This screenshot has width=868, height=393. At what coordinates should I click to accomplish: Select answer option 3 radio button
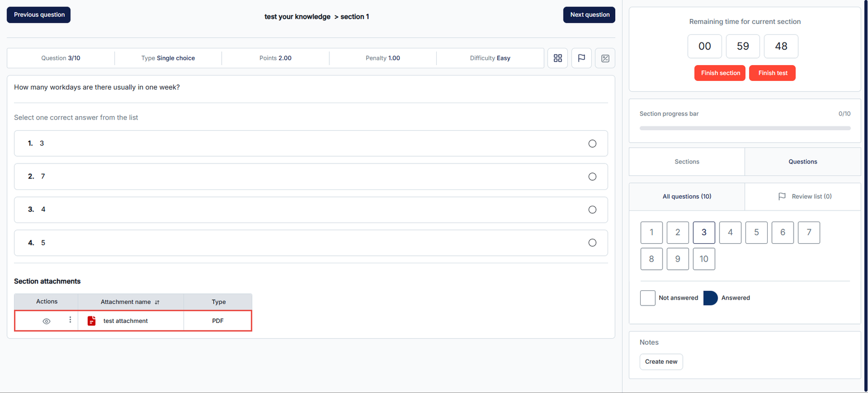click(592, 144)
